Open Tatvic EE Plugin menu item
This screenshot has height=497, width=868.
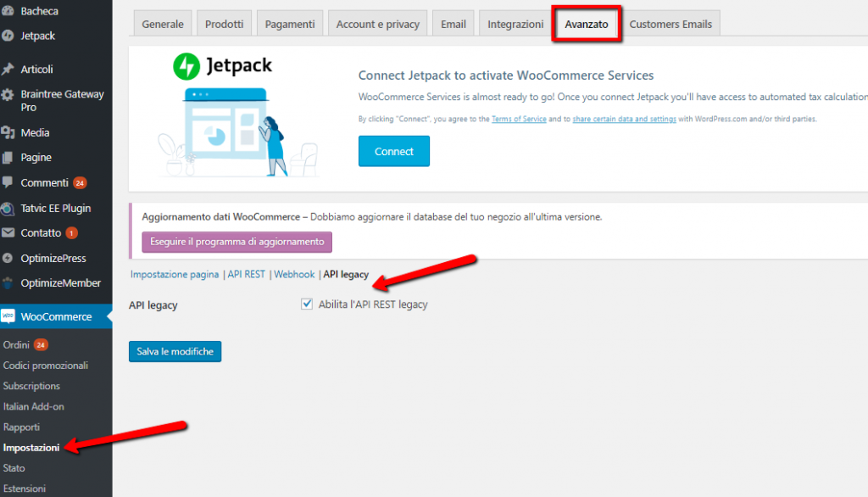pos(56,209)
